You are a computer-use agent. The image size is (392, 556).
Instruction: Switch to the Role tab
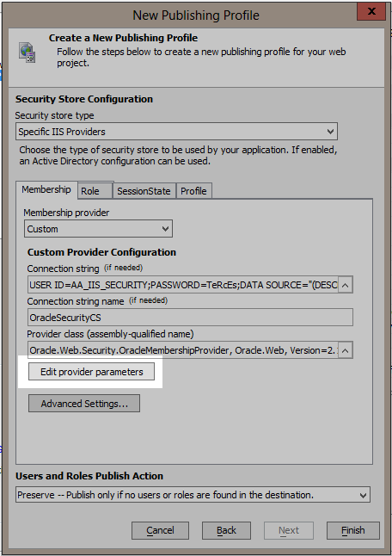point(95,191)
